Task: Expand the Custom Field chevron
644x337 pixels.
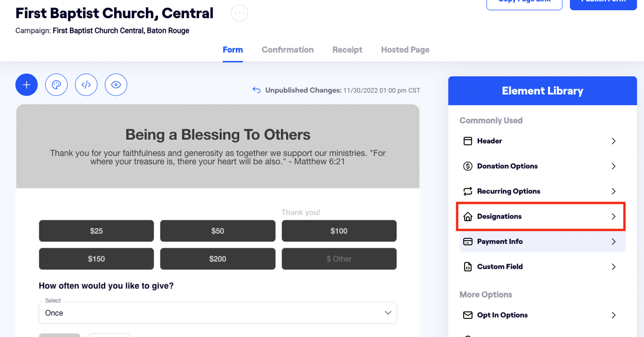Action: (614, 266)
